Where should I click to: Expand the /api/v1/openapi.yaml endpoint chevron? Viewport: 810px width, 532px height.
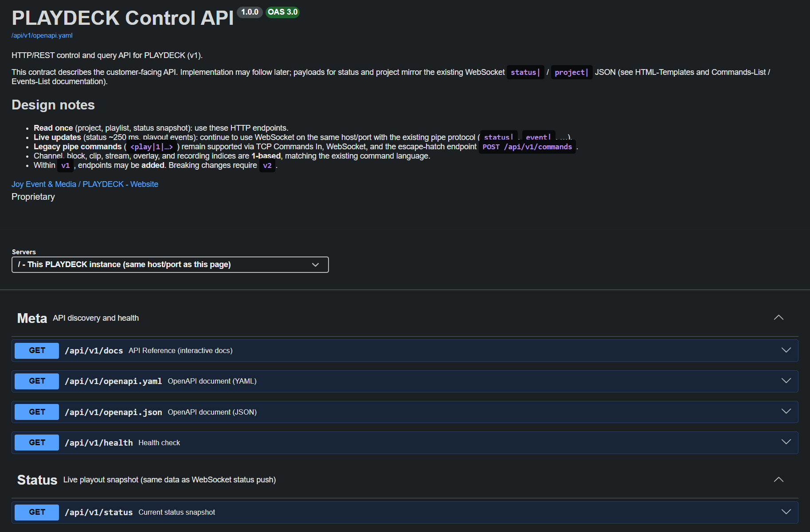click(786, 381)
